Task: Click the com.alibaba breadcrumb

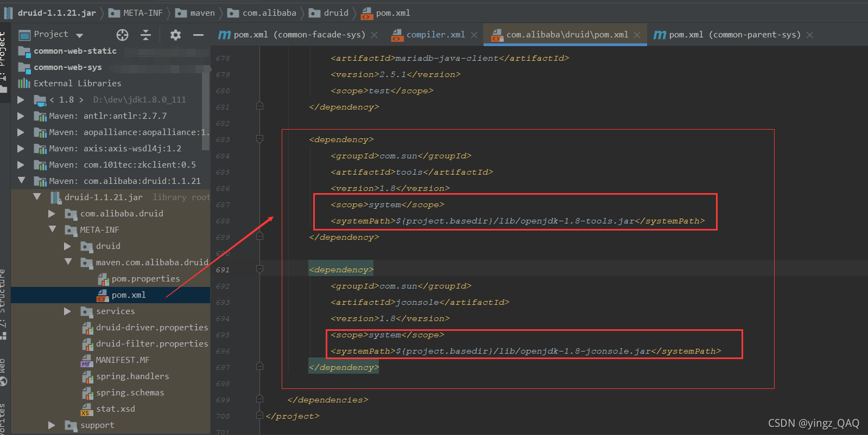Action: [x=262, y=12]
